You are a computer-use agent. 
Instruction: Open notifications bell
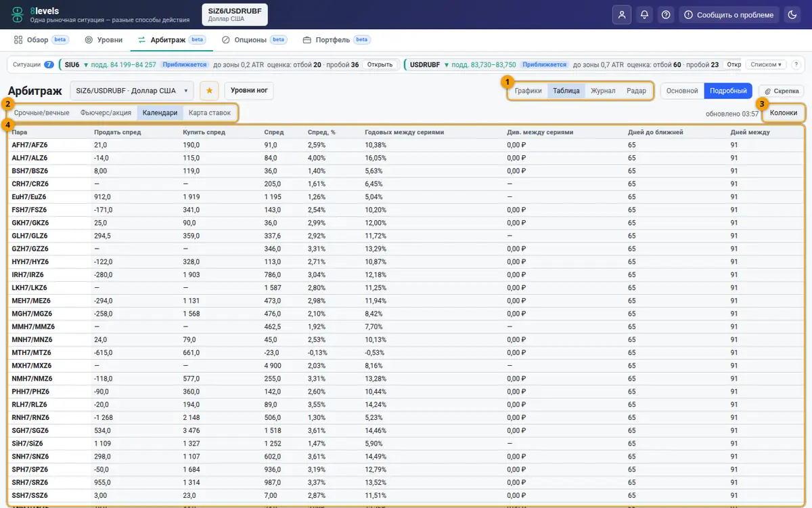point(644,14)
